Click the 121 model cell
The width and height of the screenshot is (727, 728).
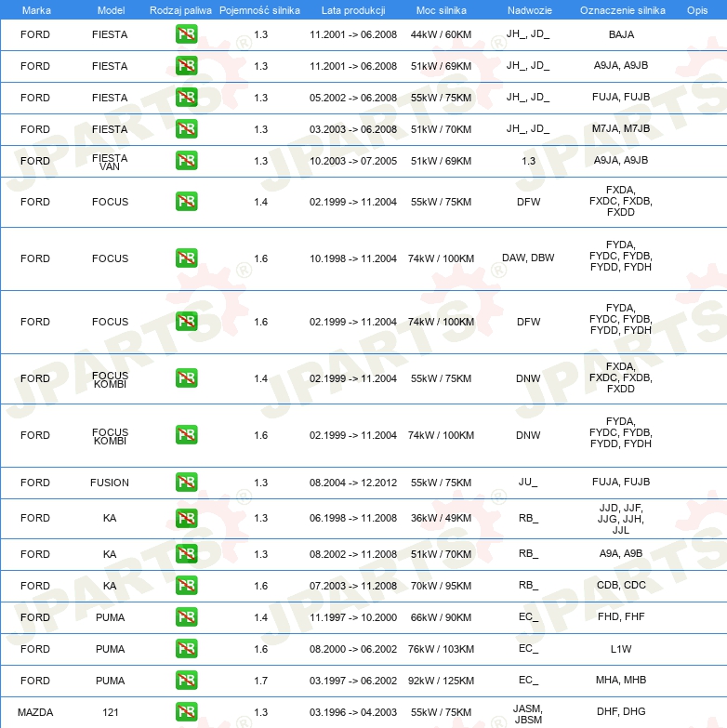pyautogui.click(x=111, y=712)
